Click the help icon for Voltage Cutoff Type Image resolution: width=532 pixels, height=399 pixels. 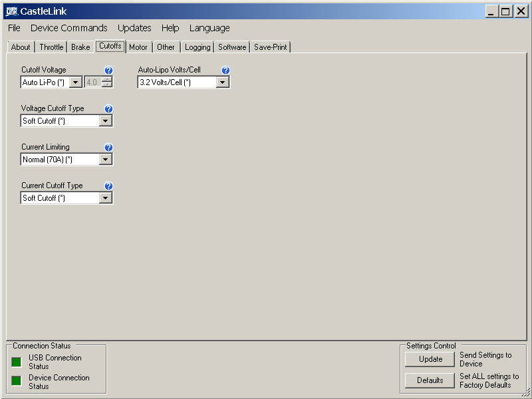click(109, 108)
